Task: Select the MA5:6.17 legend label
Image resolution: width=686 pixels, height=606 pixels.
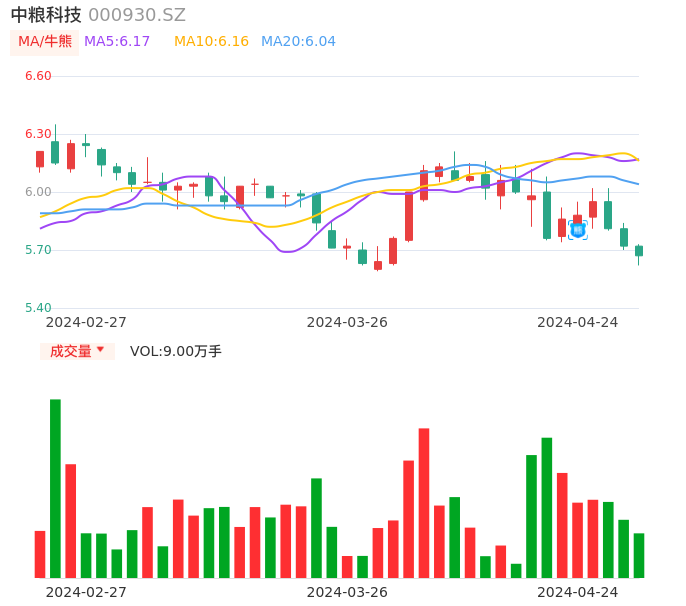Action: 117,42
